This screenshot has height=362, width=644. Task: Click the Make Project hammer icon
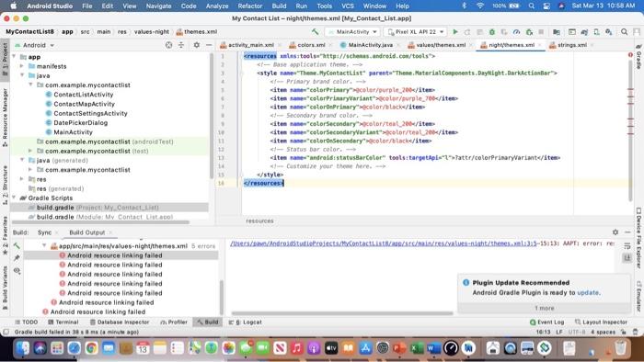315,31
